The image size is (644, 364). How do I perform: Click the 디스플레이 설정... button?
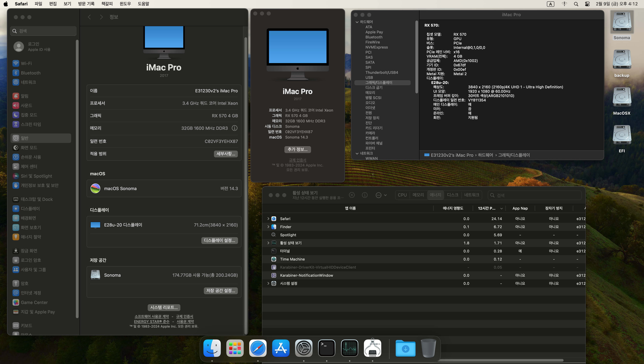coord(219,240)
